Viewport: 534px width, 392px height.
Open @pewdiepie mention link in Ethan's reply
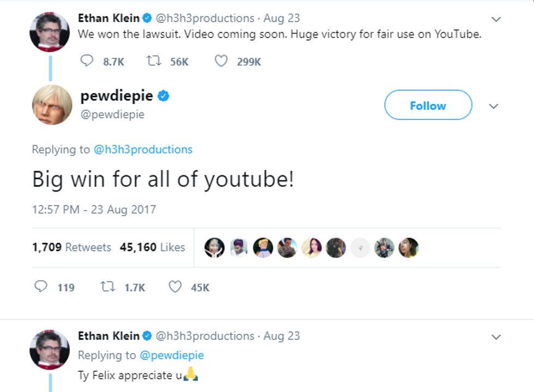(x=172, y=356)
